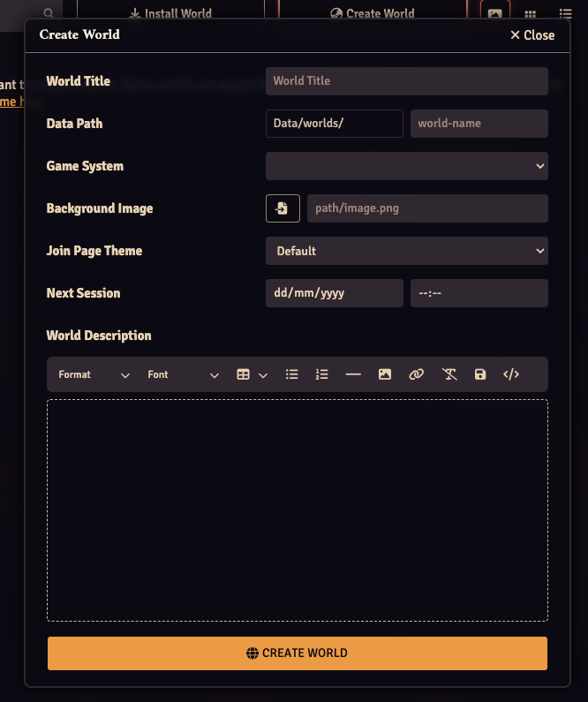Viewport: 588px width, 702px height.
Task: Insert a horizontal rule in description
Action: [x=353, y=374]
